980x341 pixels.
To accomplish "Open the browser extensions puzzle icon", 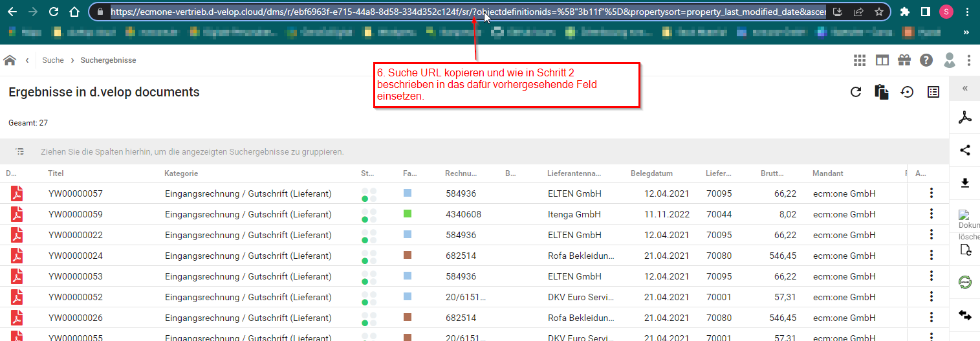I will tap(905, 12).
